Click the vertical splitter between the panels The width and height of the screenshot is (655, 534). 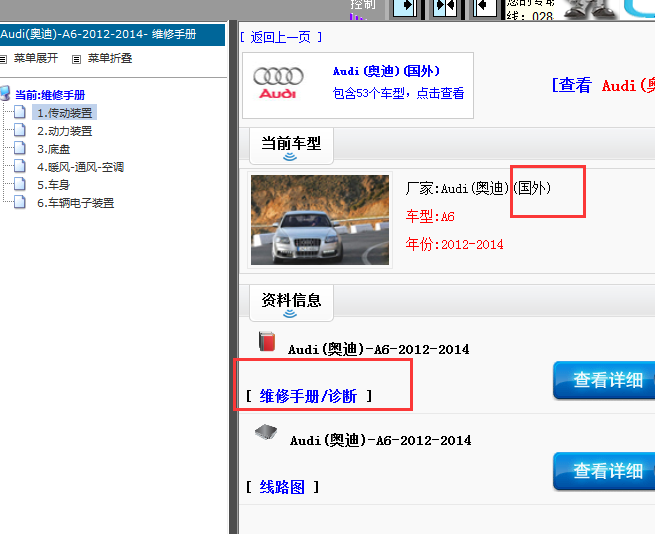click(x=234, y=276)
